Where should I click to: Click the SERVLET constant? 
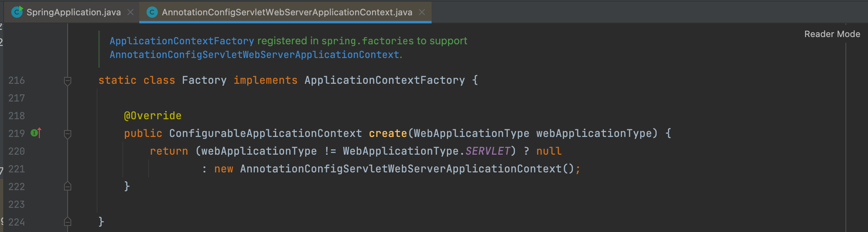pyautogui.click(x=488, y=151)
